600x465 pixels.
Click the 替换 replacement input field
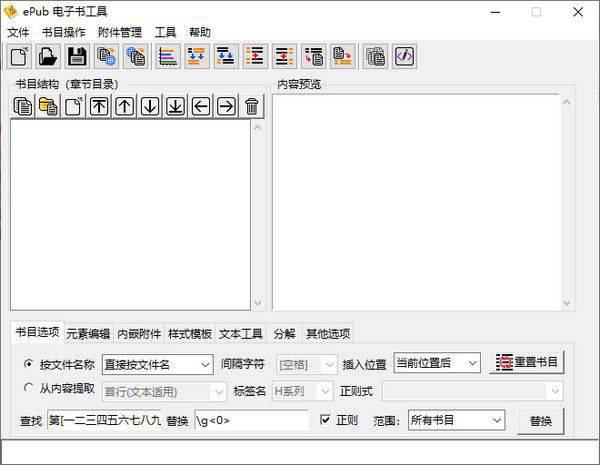click(x=251, y=420)
